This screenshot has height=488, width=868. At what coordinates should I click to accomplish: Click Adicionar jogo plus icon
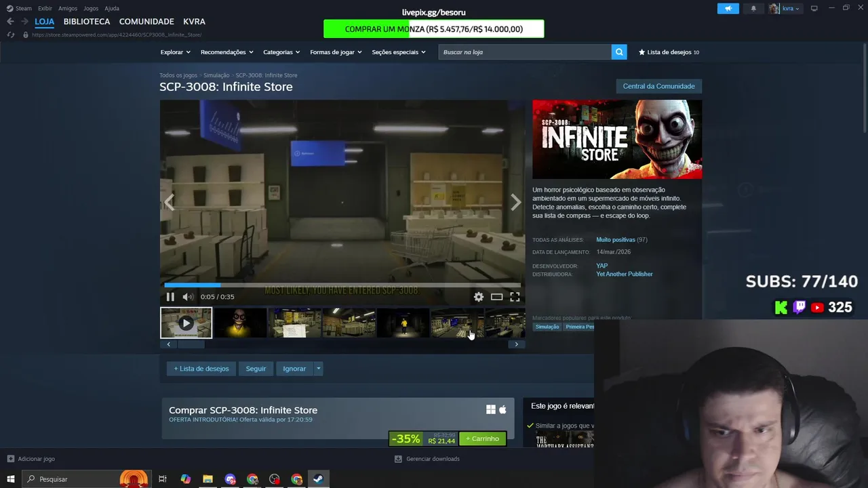tap(11, 459)
